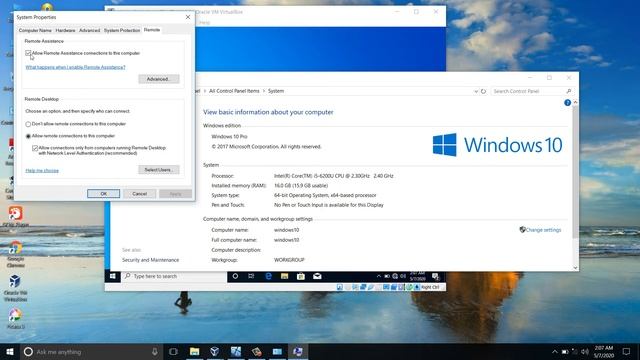
Task: Open host Action Center notifications icon
Action: point(627,352)
